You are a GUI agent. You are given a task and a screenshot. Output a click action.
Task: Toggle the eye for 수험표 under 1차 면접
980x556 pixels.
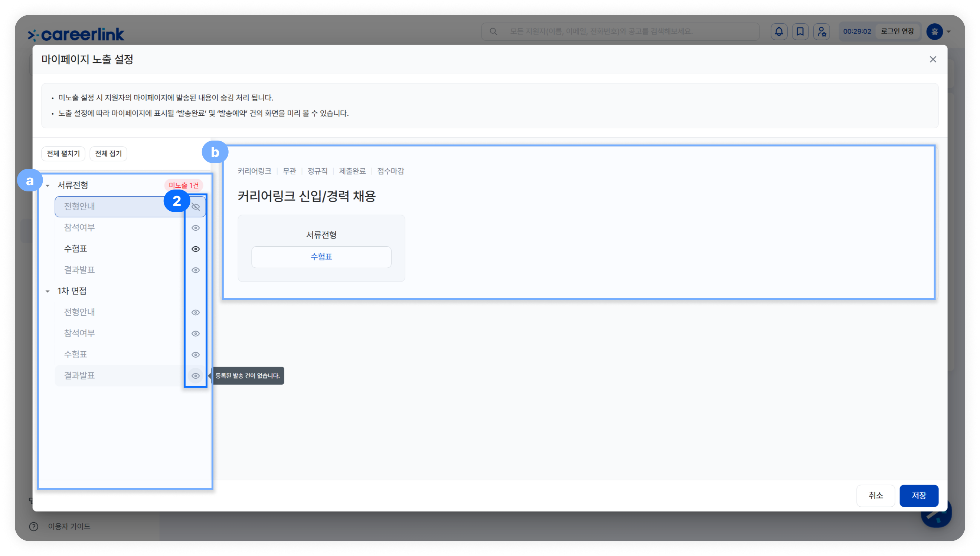pyautogui.click(x=196, y=355)
